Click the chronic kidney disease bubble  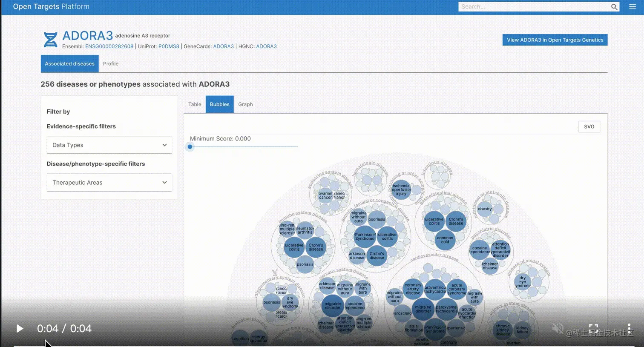(503, 330)
